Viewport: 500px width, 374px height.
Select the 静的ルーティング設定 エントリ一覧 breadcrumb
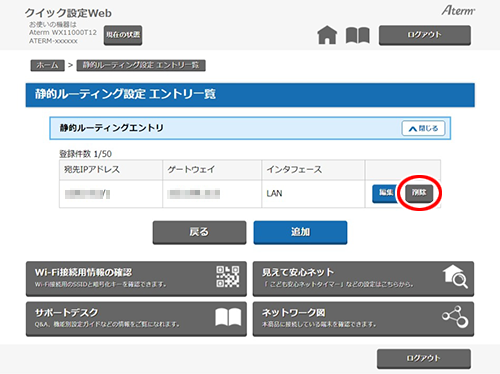click(141, 65)
